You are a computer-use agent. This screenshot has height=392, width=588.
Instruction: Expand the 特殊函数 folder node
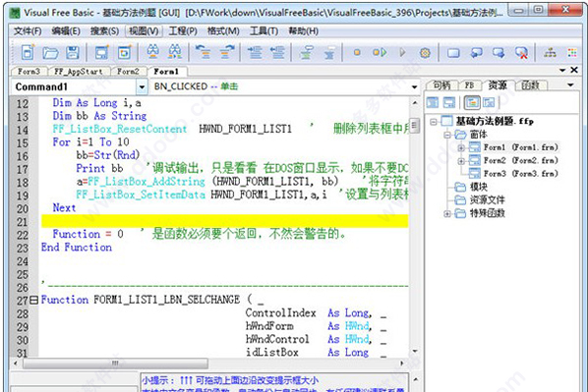447,213
